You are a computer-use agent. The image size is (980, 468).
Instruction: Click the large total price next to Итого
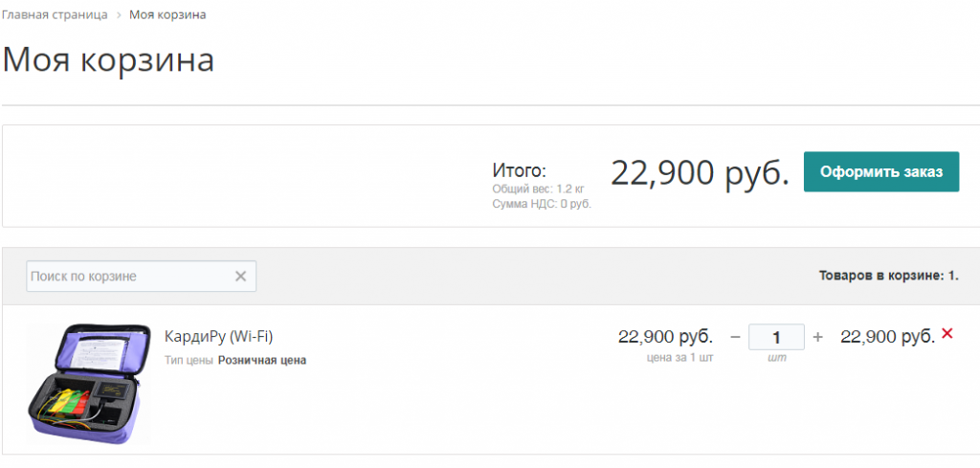click(x=700, y=172)
